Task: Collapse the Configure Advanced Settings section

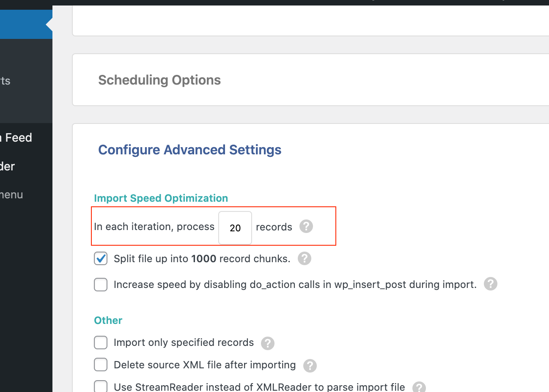Action: click(x=189, y=150)
